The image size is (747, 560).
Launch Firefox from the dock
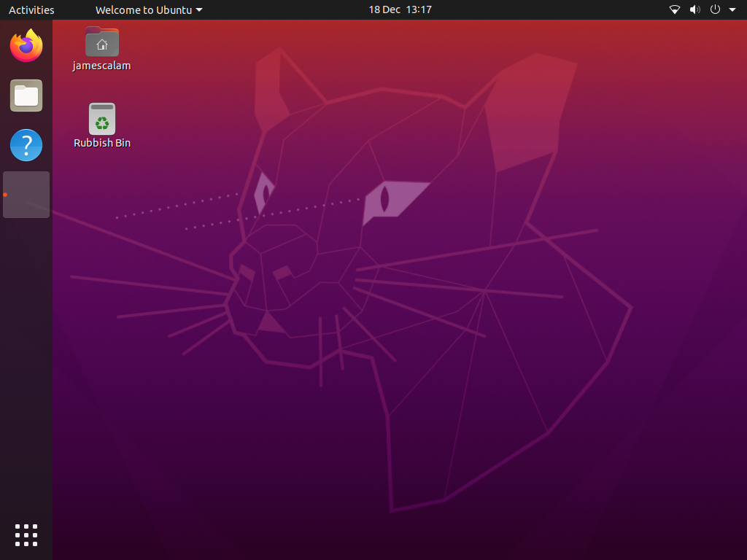(26, 45)
